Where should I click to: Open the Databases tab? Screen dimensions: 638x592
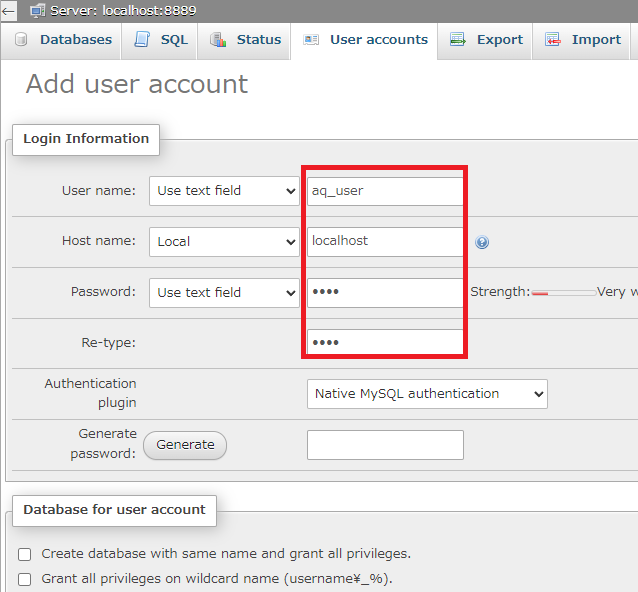pos(61,41)
